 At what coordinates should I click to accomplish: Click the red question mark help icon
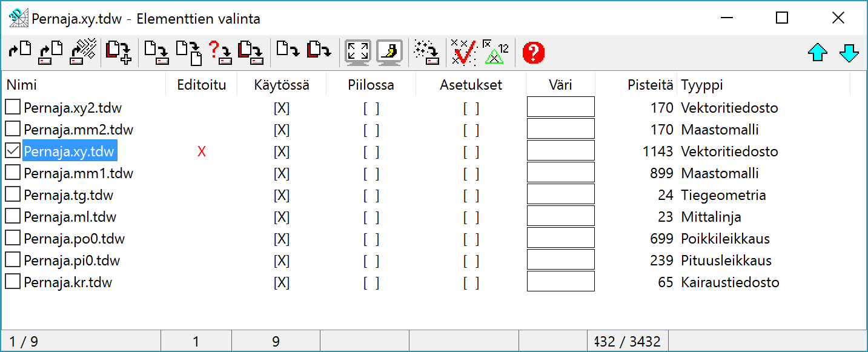(x=534, y=52)
